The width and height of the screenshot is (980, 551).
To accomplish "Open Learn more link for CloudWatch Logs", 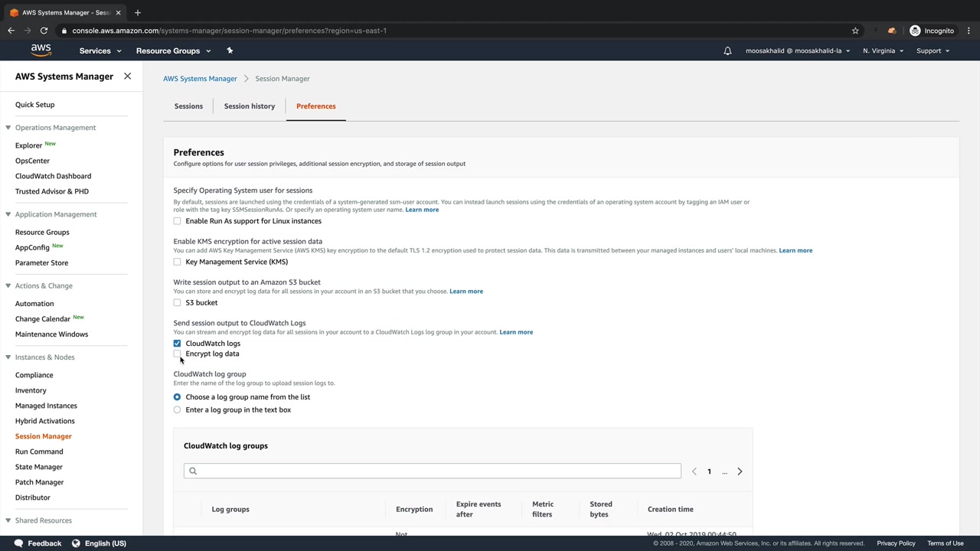I will click(516, 332).
